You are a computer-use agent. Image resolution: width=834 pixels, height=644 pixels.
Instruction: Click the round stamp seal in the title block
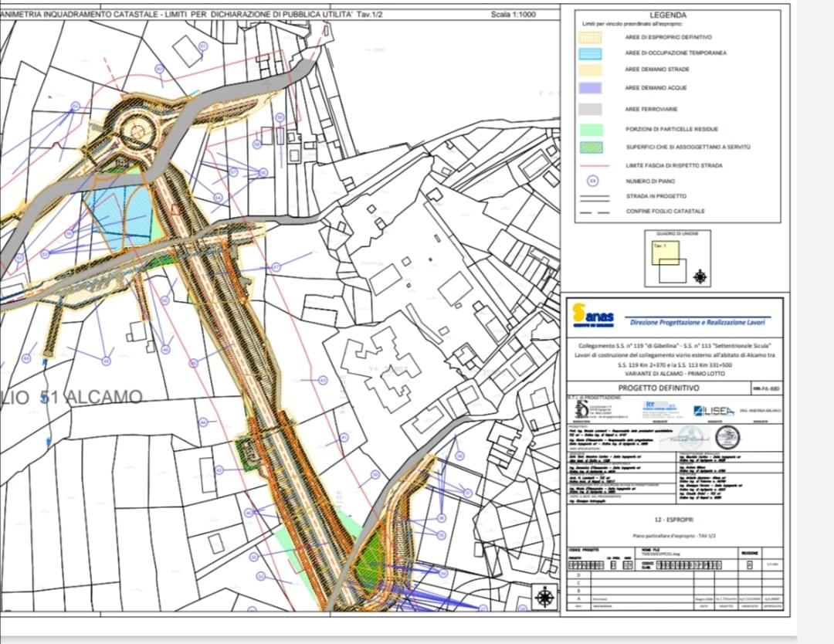(727, 438)
